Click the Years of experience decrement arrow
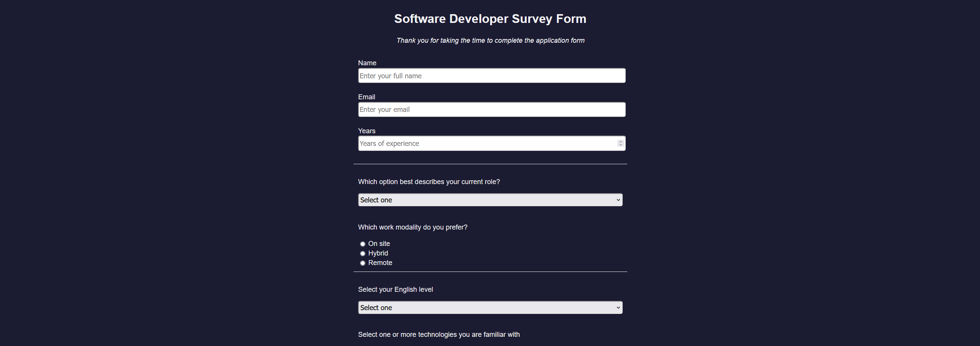 pos(620,145)
